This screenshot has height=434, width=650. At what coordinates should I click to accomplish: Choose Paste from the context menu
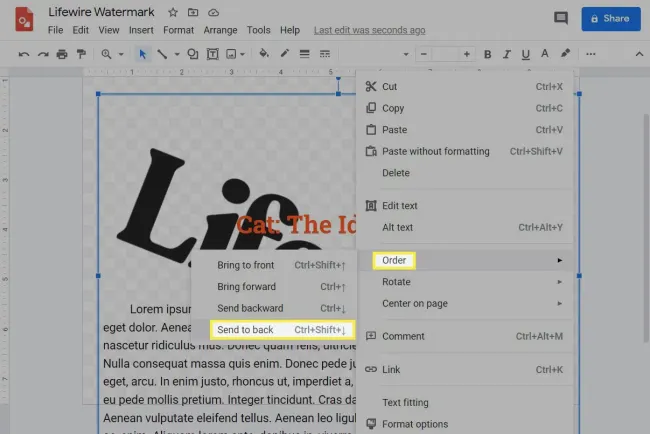pyautogui.click(x=464, y=130)
